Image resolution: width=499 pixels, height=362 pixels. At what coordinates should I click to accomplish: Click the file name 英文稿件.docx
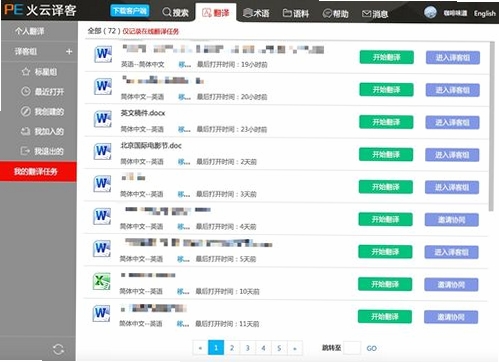point(143,113)
